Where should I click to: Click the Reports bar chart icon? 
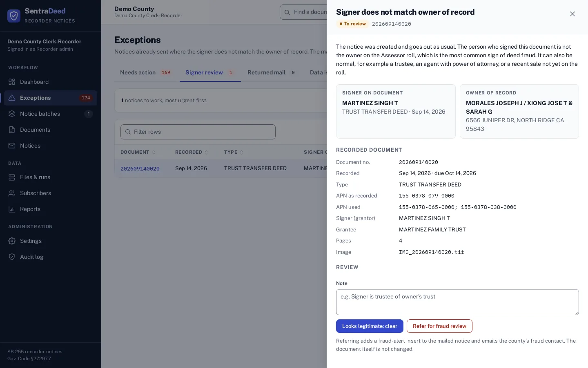12,209
